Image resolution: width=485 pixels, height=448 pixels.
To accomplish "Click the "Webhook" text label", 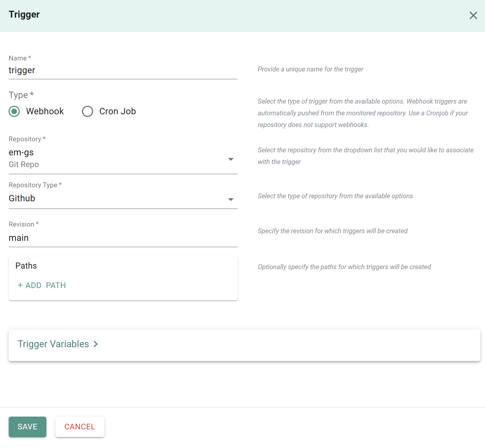I will [45, 111].
